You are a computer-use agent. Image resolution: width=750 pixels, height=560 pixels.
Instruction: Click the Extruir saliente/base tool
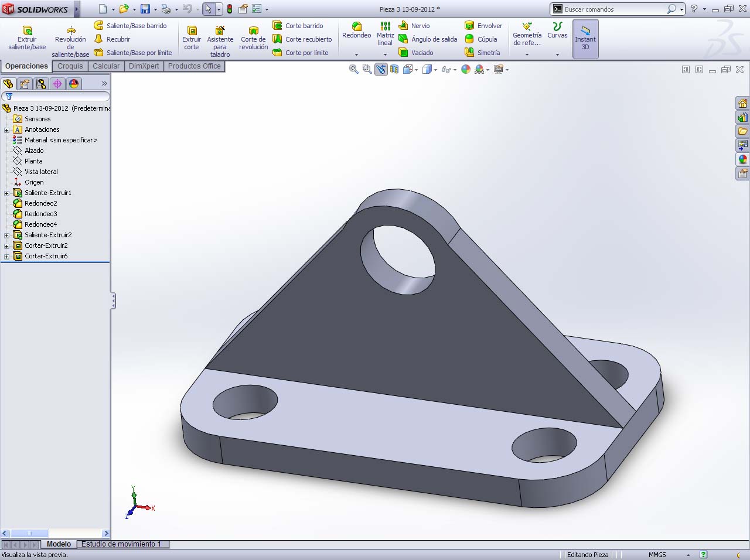pyautogui.click(x=27, y=38)
